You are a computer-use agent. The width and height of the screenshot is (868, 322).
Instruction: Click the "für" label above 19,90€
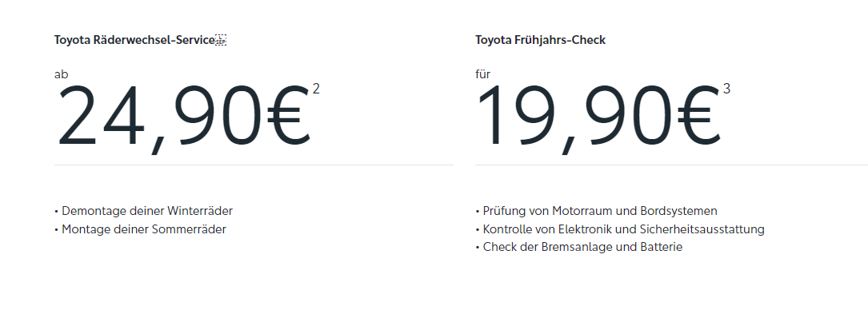coord(482,74)
